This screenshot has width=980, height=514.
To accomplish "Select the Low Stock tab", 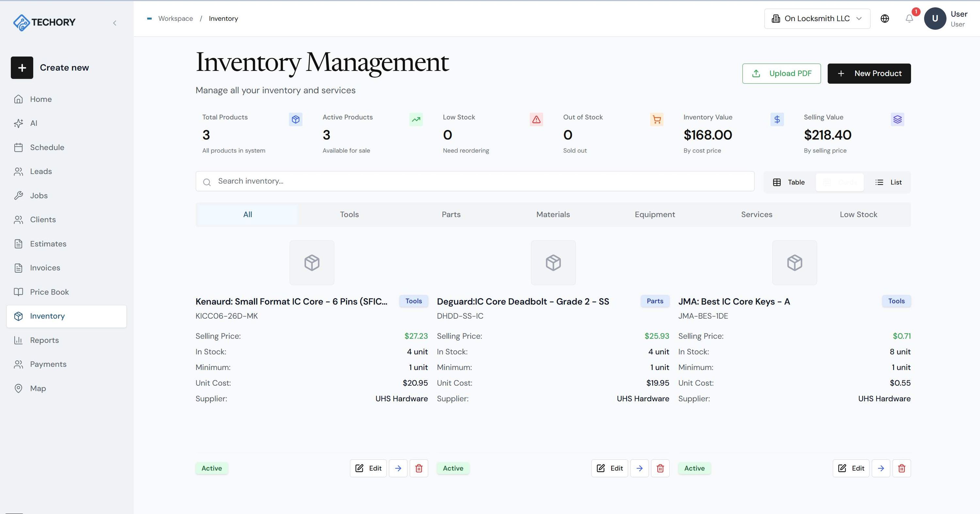I will tap(858, 215).
